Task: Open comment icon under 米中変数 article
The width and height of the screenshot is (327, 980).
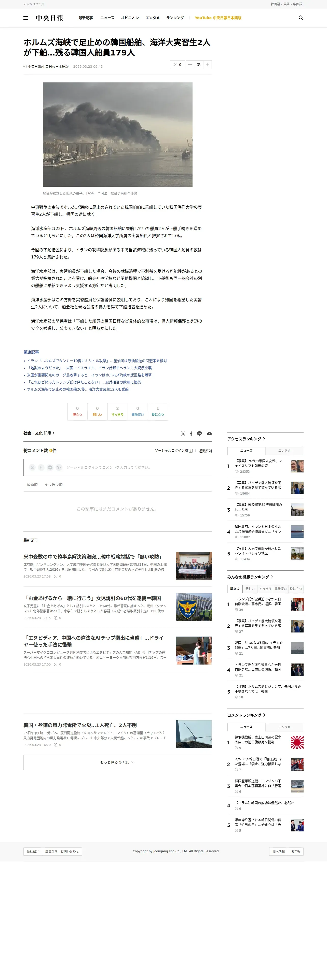Action: point(56,576)
